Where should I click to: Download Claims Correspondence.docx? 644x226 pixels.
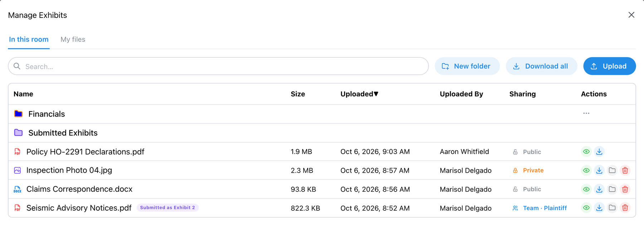599,189
